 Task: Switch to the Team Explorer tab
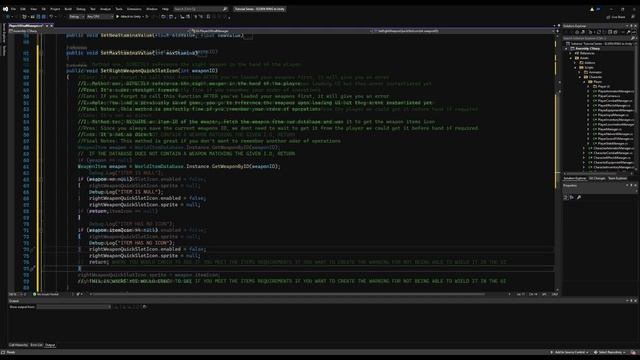(x=618, y=178)
